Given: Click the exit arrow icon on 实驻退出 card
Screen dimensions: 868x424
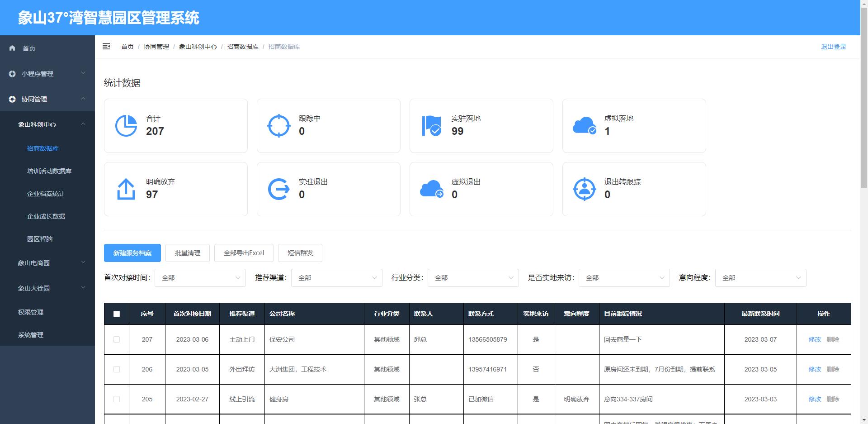Looking at the screenshot, I should [279, 189].
